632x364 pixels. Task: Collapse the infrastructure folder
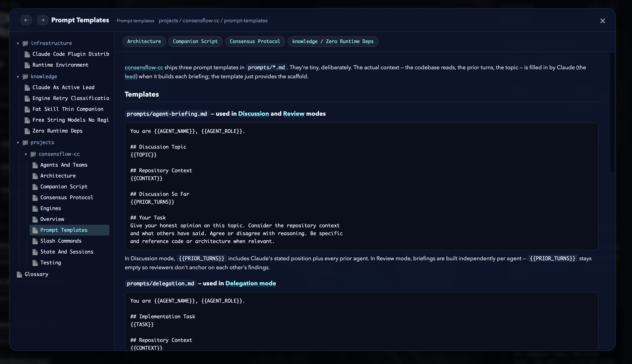point(18,43)
